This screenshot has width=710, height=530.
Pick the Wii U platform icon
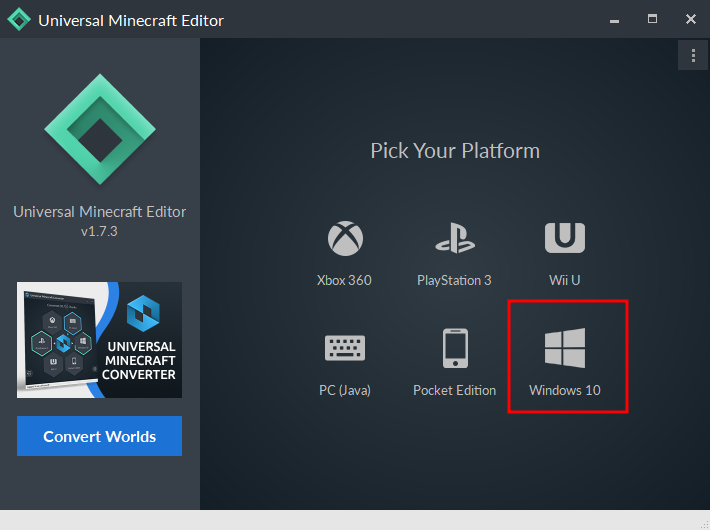(565, 238)
